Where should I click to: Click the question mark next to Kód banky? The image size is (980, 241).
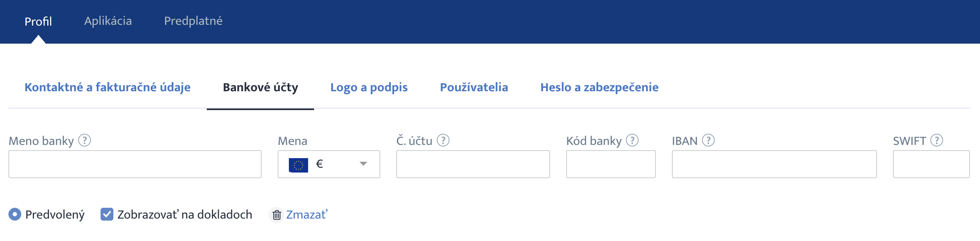tap(632, 141)
